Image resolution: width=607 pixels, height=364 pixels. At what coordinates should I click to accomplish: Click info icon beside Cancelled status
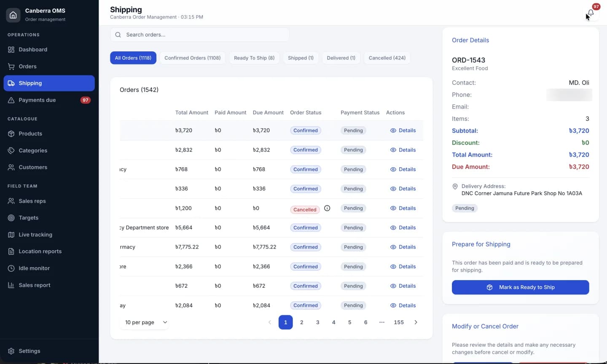327,208
